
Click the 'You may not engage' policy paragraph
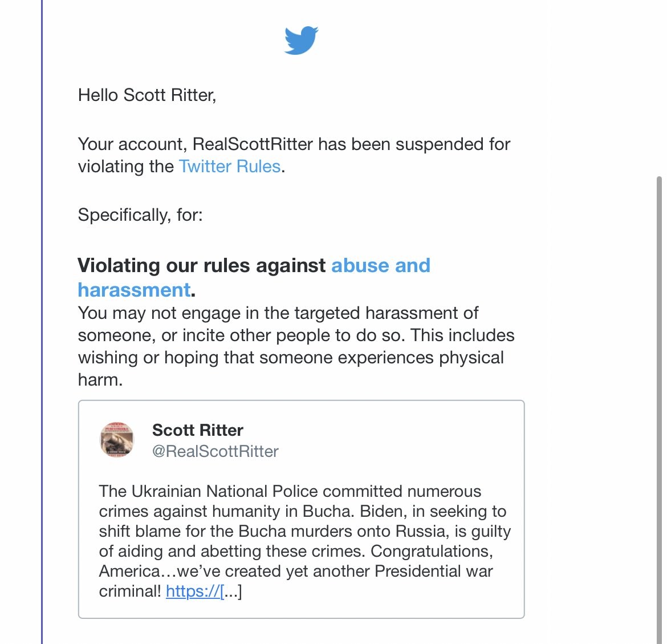point(278,314)
